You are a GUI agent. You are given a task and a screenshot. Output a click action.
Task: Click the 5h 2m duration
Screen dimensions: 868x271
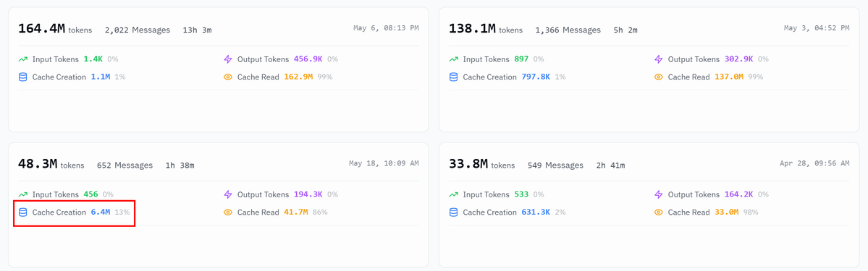point(625,30)
